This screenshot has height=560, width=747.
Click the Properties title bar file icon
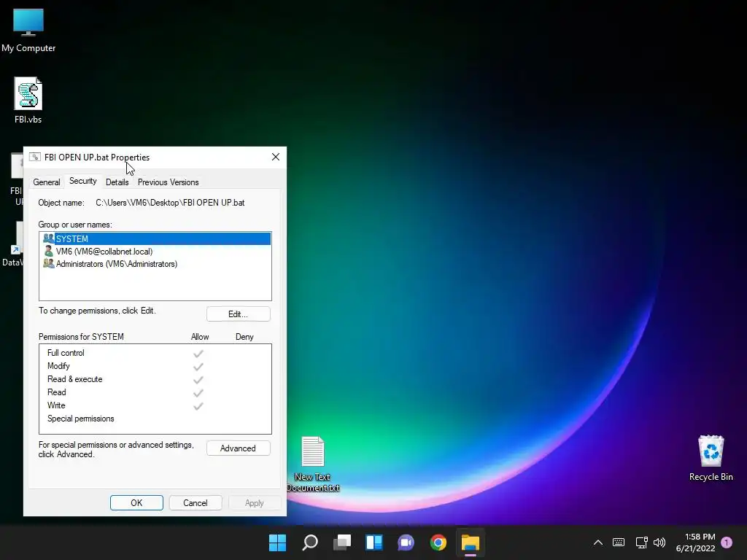(35, 157)
